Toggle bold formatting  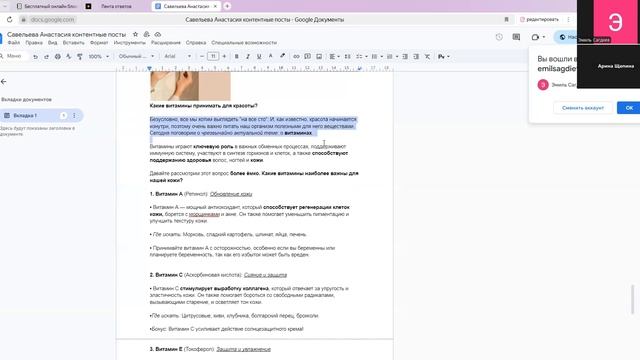(236, 56)
